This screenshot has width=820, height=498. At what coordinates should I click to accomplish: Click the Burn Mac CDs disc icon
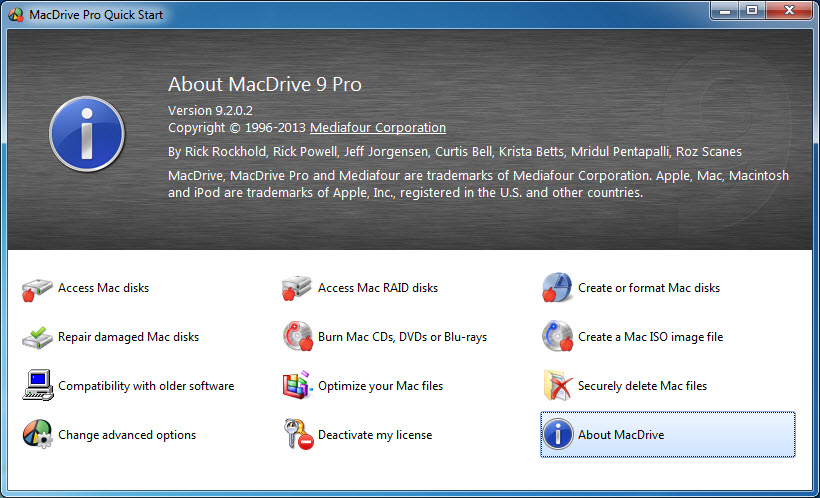pyautogui.click(x=298, y=336)
